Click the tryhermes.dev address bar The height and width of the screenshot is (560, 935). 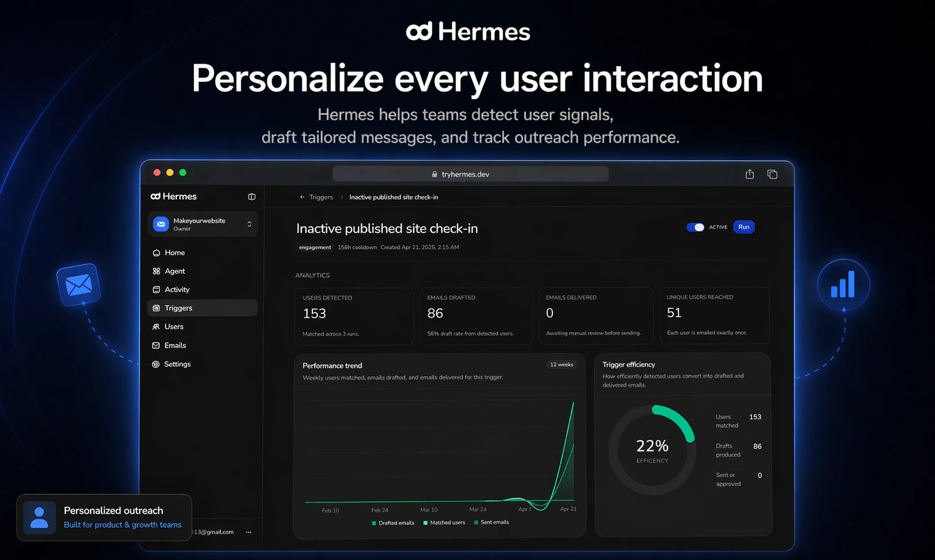470,174
